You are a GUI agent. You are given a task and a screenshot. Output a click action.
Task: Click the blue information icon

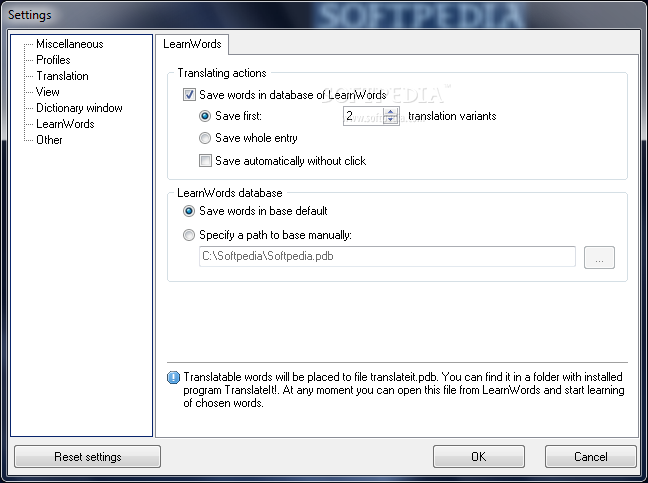point(174,377)
